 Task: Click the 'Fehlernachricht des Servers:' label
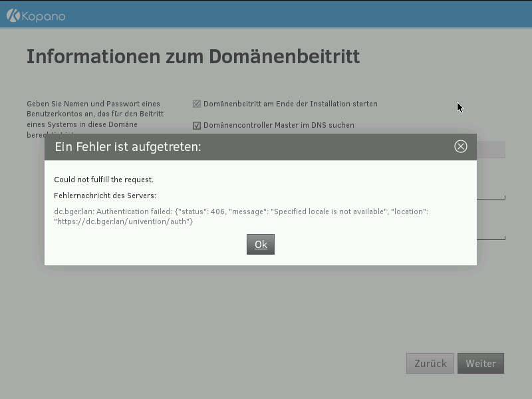pyautogui.click(x=105, y=196)
